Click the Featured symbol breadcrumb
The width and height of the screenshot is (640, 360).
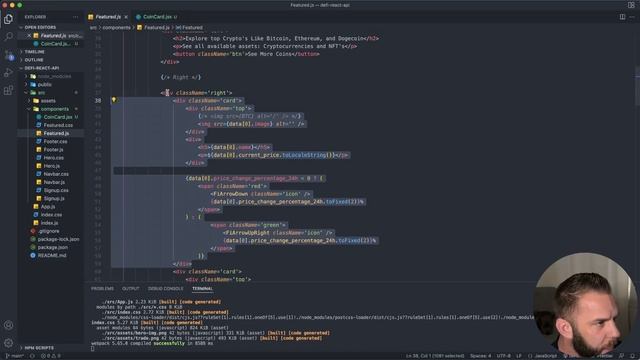pyautogui.click(x=189, y=28)
